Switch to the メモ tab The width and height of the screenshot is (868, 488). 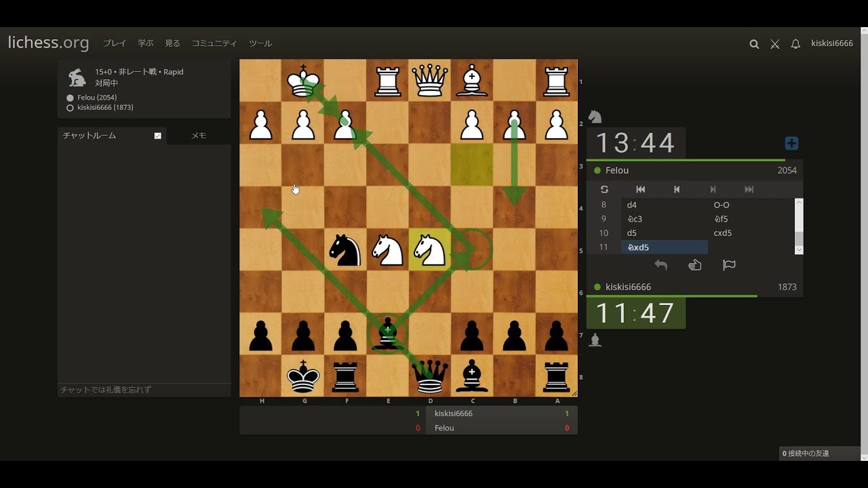point(199,136)
